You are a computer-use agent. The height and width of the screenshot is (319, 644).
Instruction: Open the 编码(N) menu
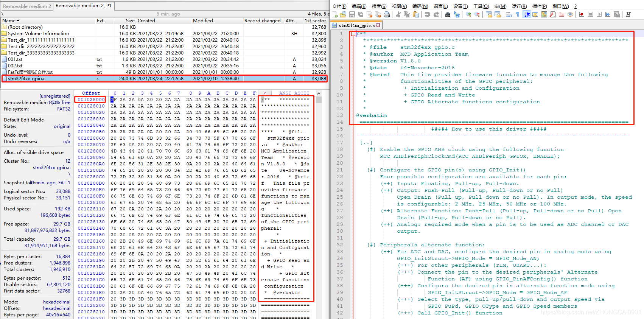[420, 6]
